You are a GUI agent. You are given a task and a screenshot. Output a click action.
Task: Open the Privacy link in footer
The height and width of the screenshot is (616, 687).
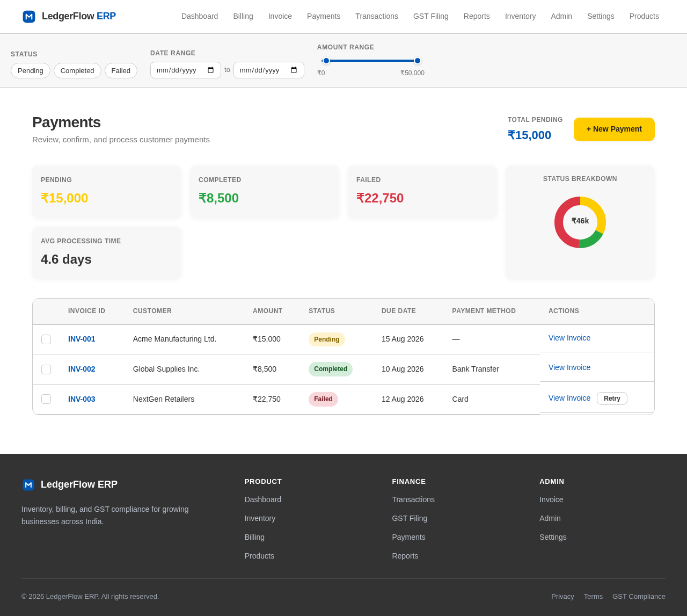(562, 596)
